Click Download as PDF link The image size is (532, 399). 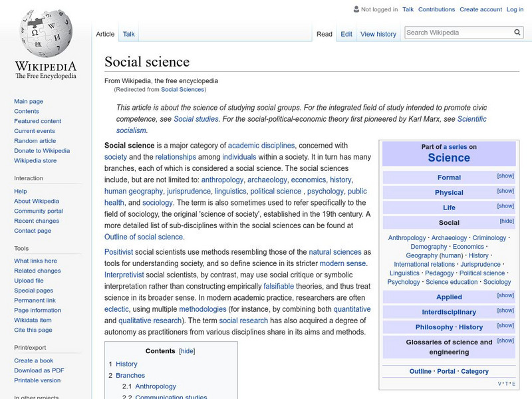click(x=39, y=370)
